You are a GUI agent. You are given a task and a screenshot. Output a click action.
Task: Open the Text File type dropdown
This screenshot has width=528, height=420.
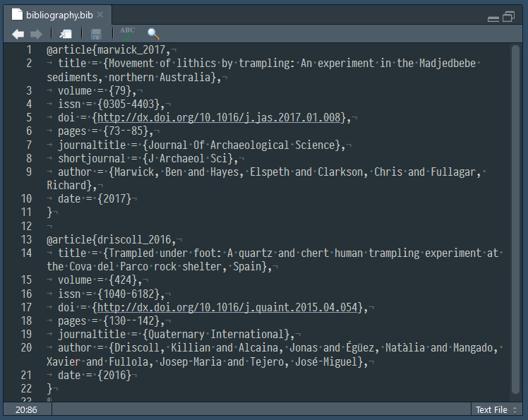point(496,409)
